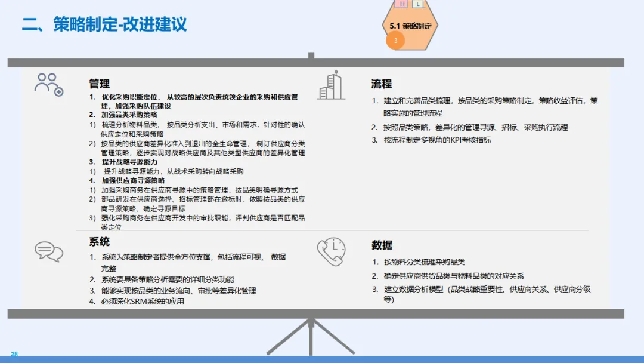644x363 pixels.
Task: Select line 强化采购商务在供应商开发中的审批职能
Action: 197,223
